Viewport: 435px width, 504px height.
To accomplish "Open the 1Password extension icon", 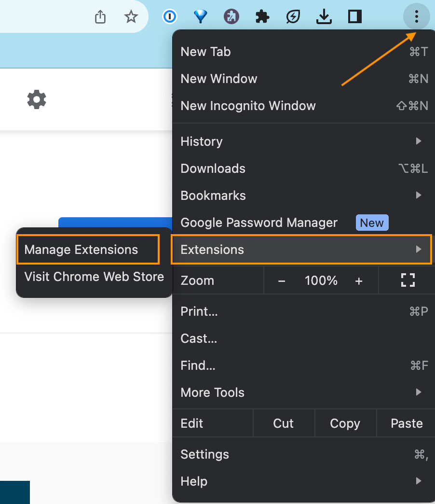I will [x=169, y=16].
